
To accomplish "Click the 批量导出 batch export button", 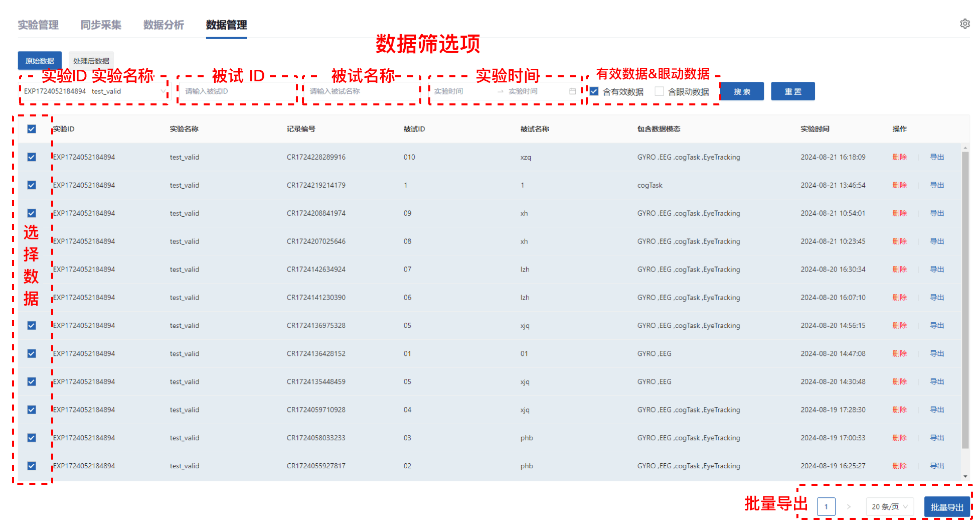I will (946, 507).
